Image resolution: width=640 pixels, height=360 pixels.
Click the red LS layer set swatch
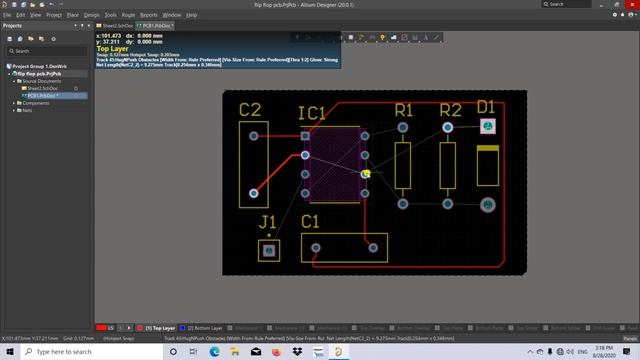click(x=101, y=328)
